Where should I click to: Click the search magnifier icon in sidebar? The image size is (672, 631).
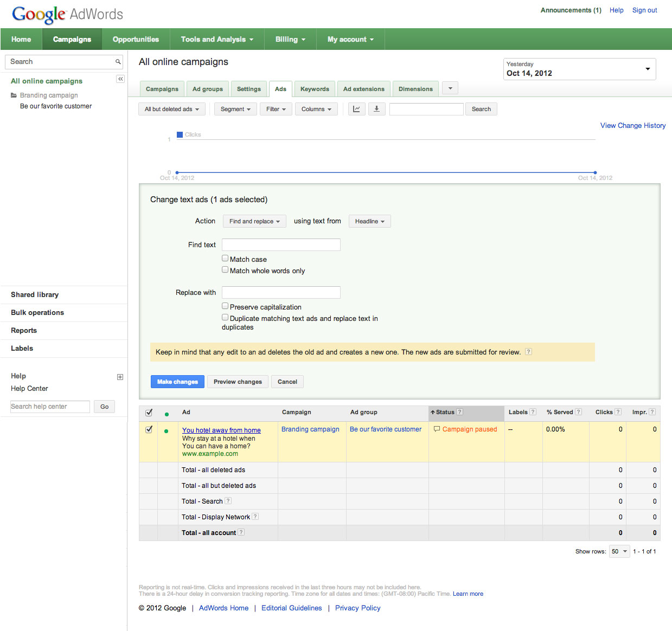(x=118, y=62)
